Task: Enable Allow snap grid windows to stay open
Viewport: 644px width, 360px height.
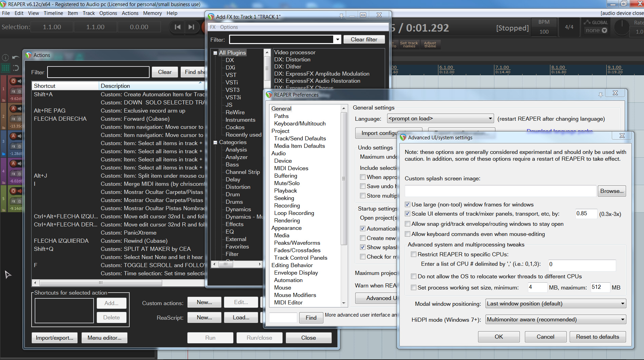Action: pos(408,224)
